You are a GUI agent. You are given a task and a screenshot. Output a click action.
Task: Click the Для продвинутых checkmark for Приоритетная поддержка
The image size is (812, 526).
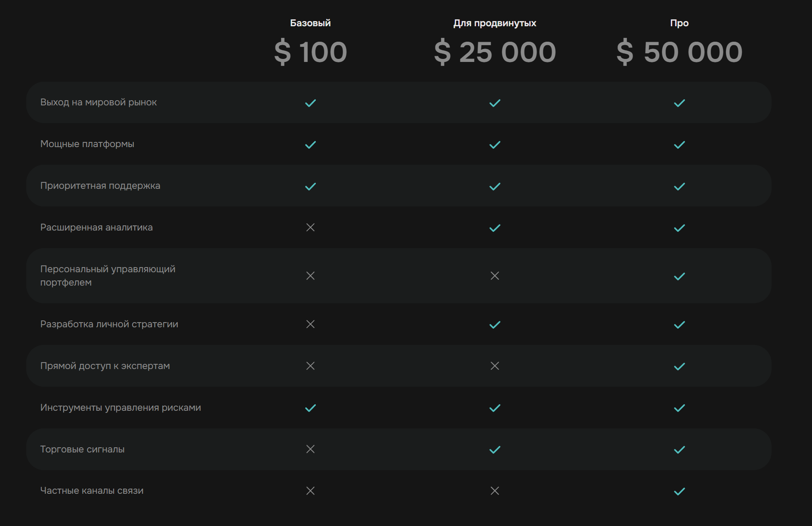495,187
